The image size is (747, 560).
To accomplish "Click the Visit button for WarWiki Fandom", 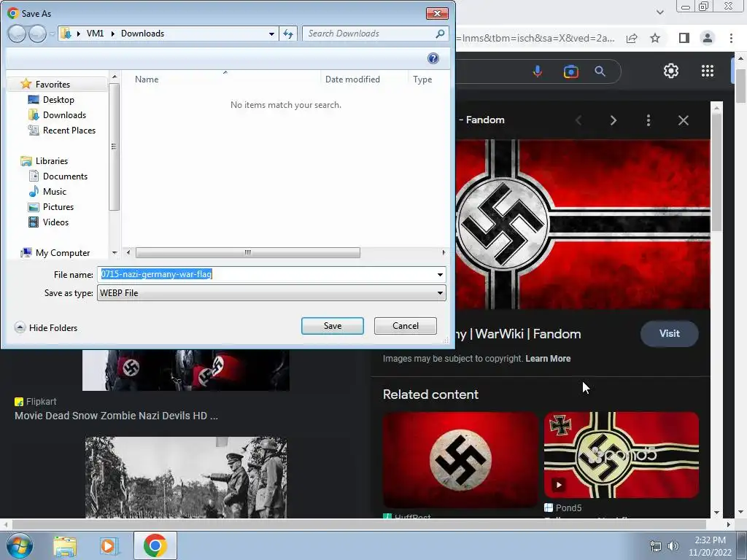I will pyautogui.click(x=670, y=334).
